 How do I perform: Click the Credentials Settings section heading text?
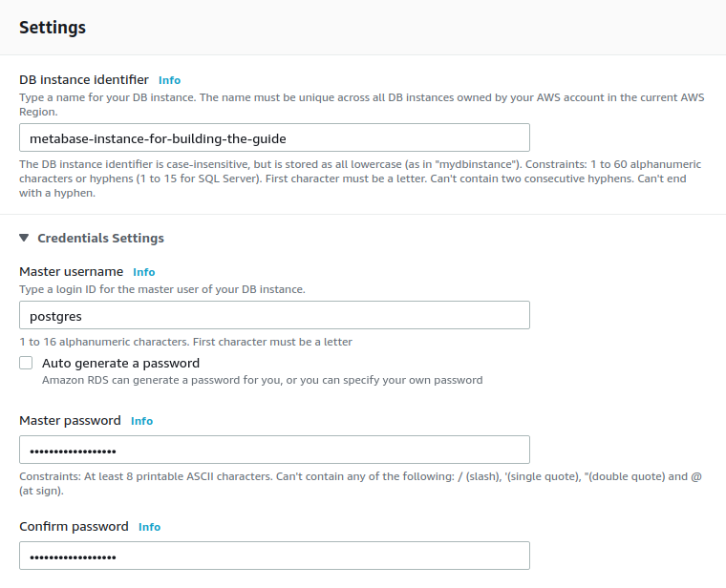click(100, 239)
